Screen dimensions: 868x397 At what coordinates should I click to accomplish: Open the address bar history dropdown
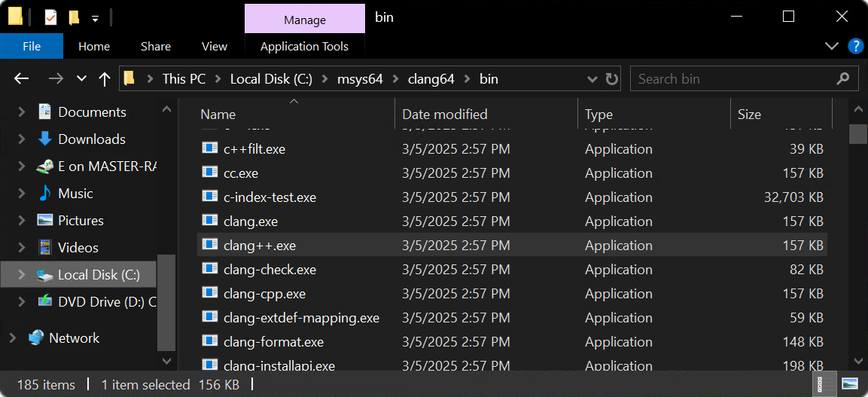[591, 79]
